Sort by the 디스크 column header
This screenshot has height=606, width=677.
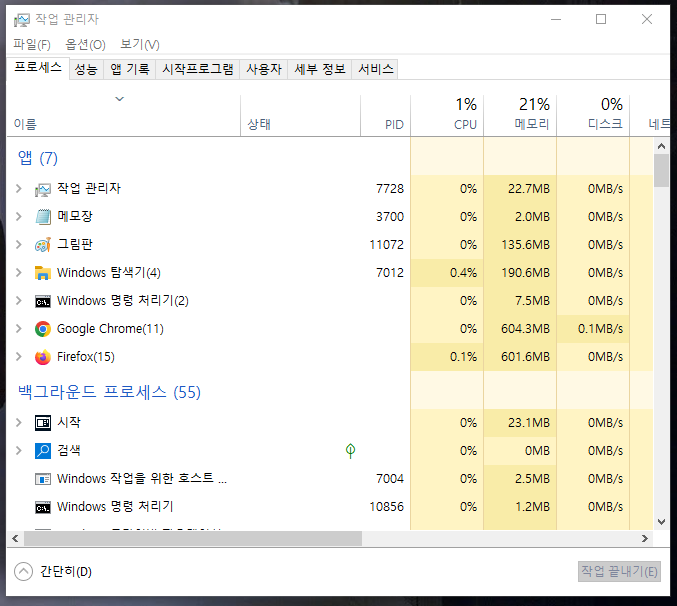593,116
